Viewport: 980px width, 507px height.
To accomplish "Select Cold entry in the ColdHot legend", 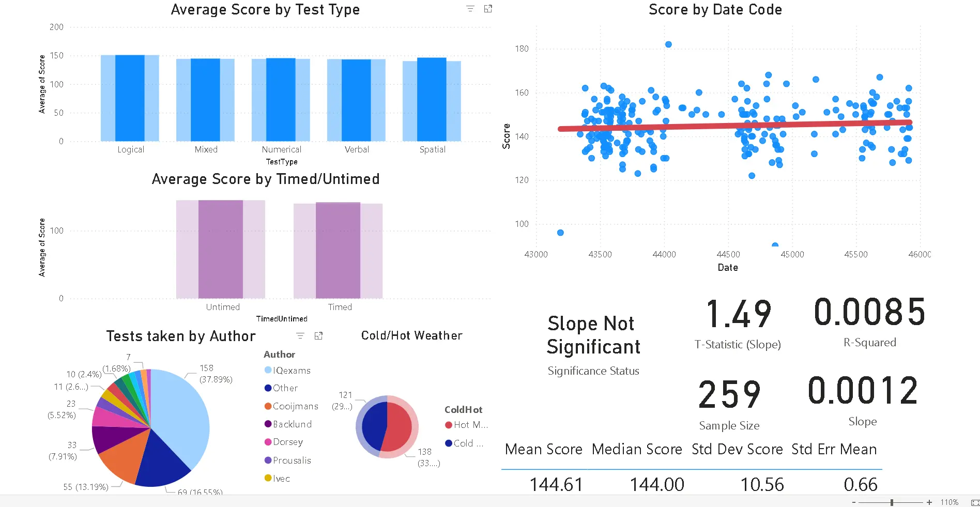I will 468,443.
